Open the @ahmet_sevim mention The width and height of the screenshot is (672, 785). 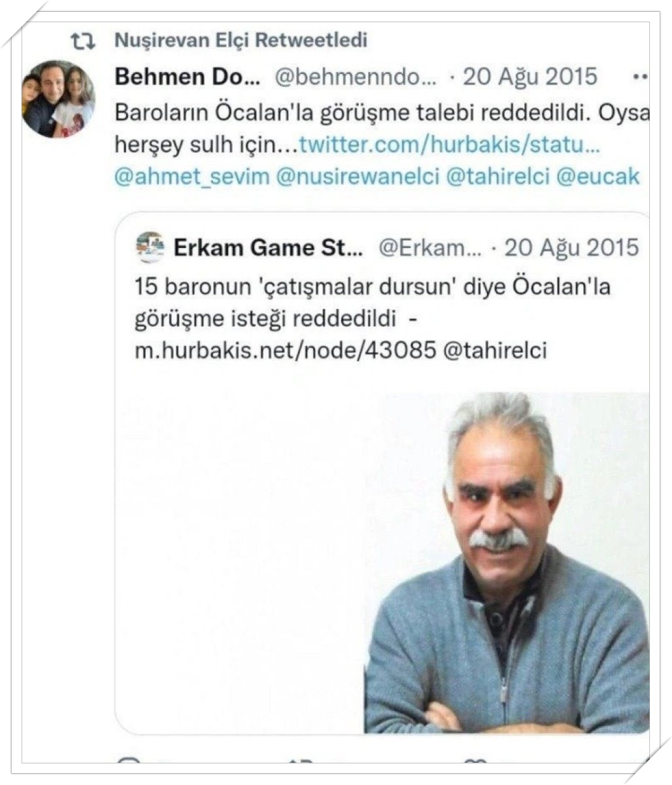[x=192, y=177]
